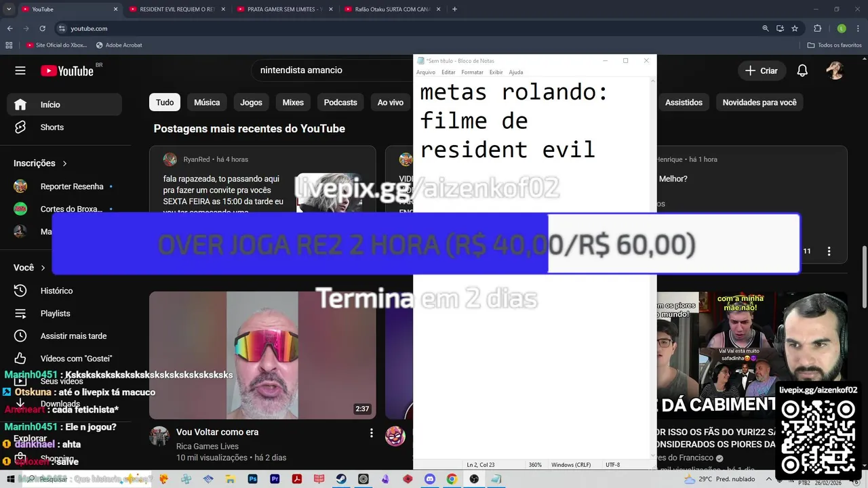Image resolution: width=868 pixels, height=488 pixels.
Task: Bookmark this page with the star icon
Action: [x=795, y=28]
